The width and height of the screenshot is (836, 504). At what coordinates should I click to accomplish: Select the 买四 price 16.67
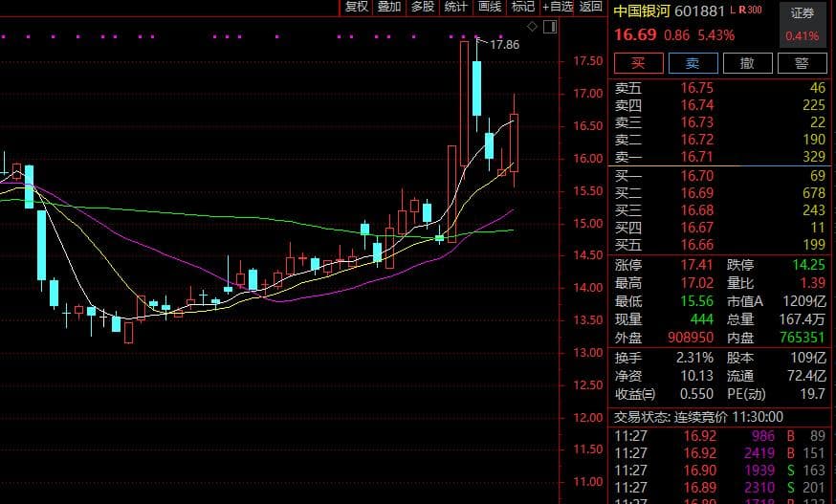pos(697,228)
